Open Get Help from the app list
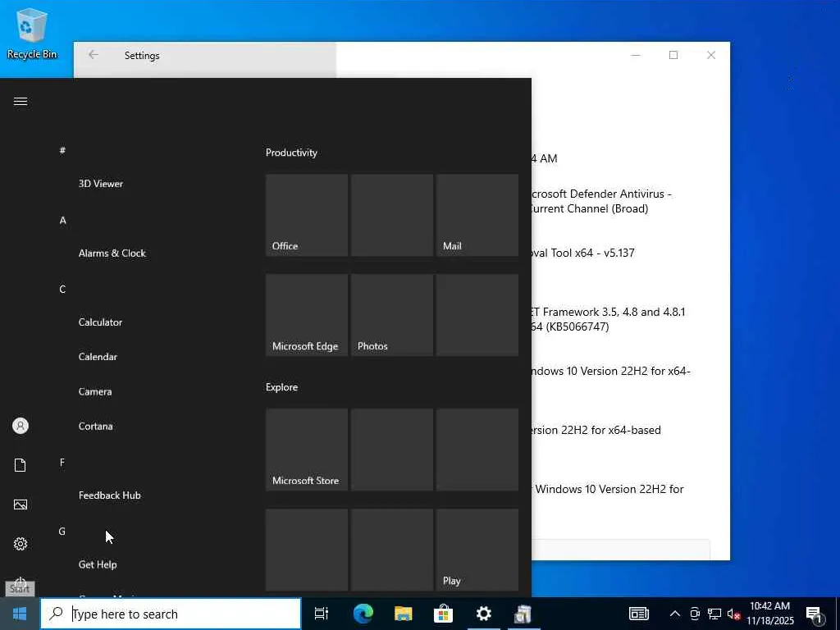The height and width of the screenshot is (630, 840). 98,564
